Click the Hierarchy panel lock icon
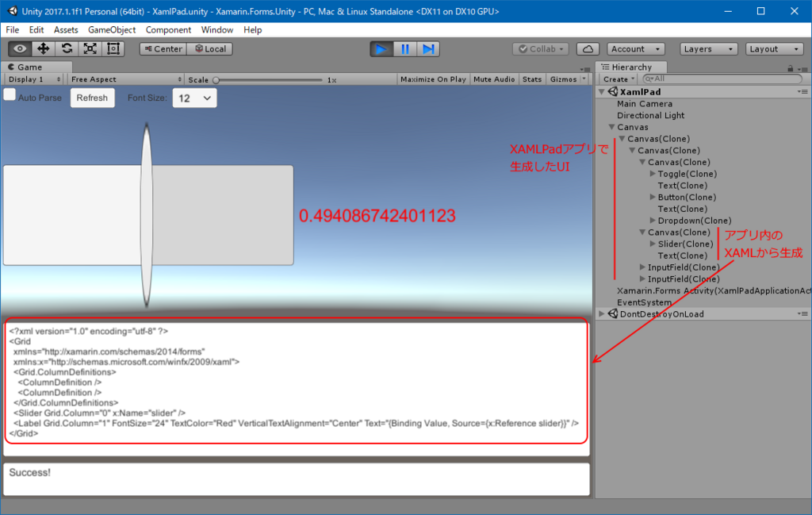812x515 pixels. (x=791, y=68)
